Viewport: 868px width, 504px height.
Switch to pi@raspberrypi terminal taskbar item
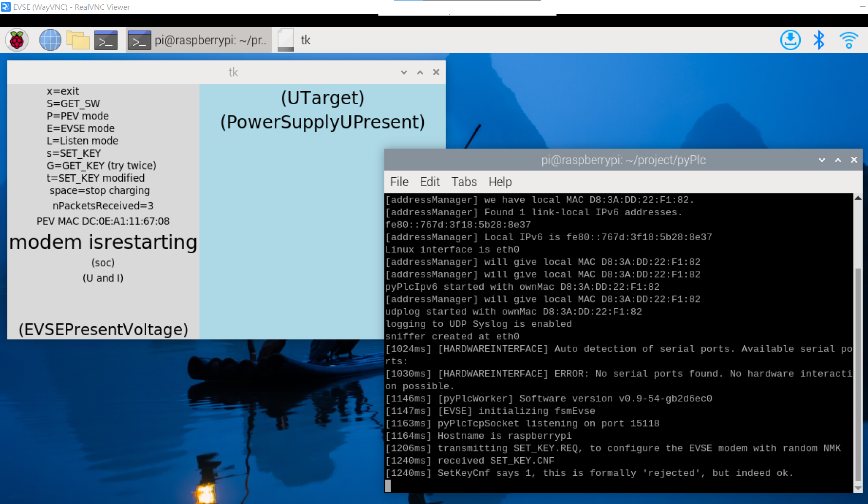pyautogui.click(x=199, y=40)
